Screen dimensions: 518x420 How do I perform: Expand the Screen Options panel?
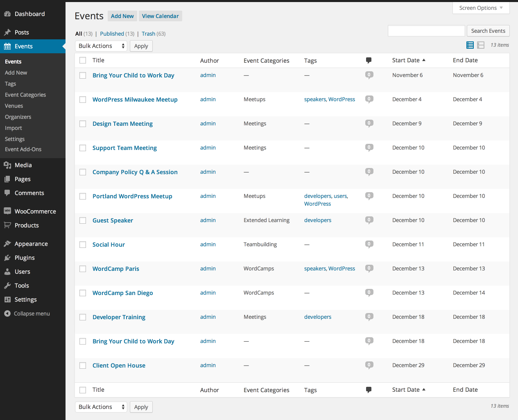click(x=481, y=8)
